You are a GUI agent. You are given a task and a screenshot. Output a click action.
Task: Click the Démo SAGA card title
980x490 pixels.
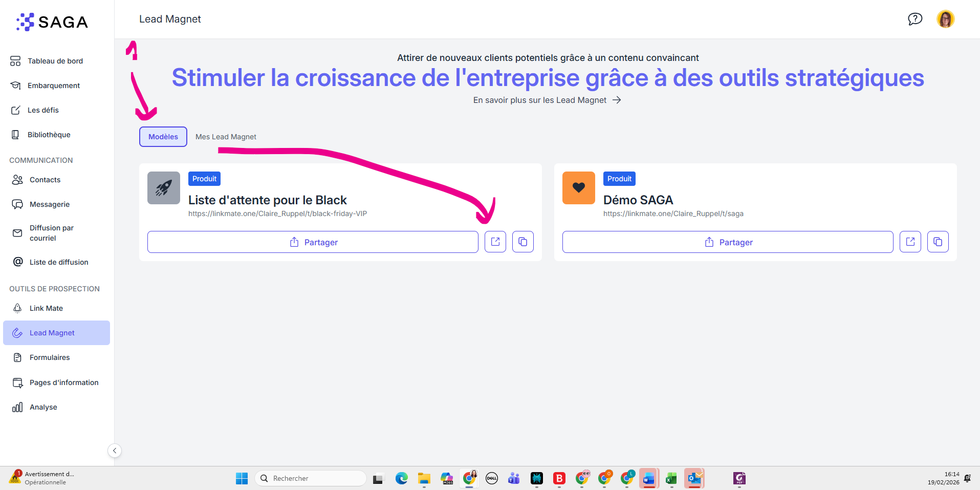pyautogui.click(x=638, y=200)
